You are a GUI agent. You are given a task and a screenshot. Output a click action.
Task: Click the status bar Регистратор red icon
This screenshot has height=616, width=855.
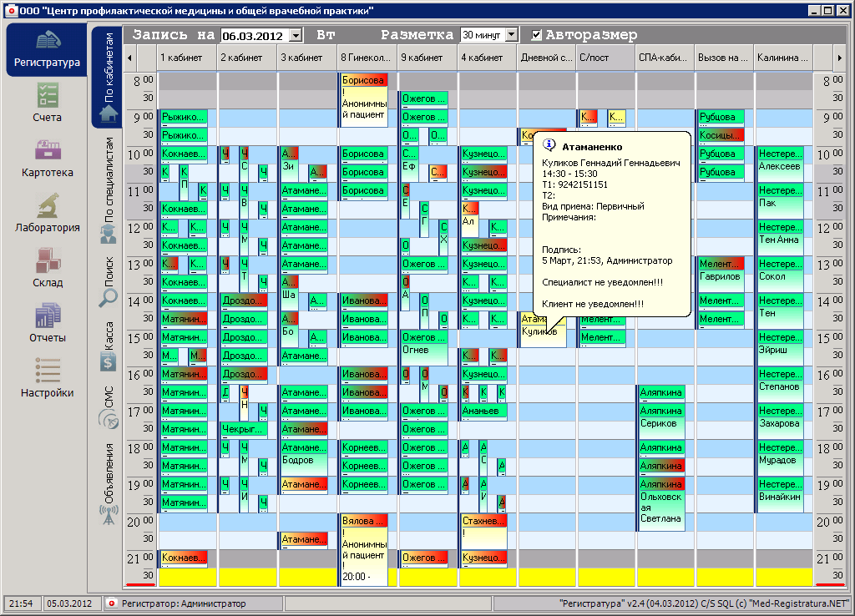[x=112, y=603]
